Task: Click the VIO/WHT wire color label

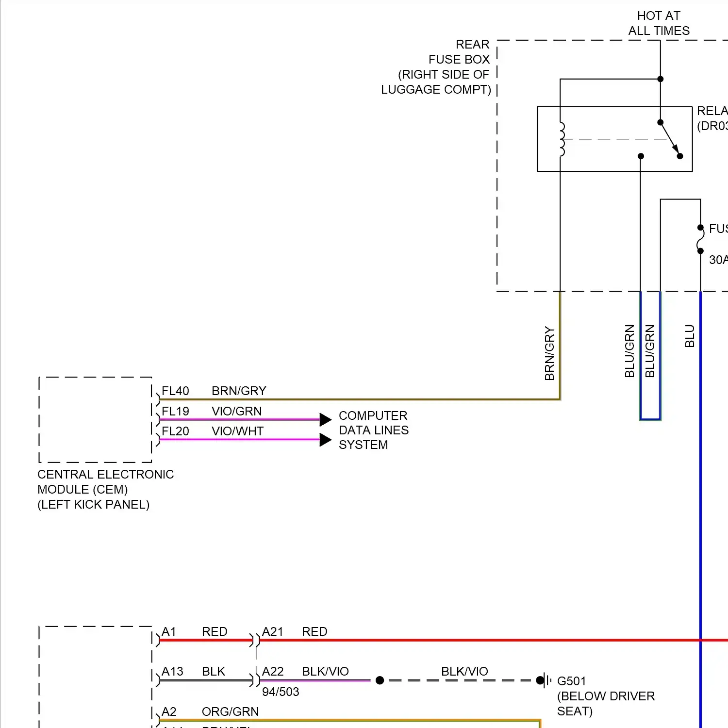Action: click(237, 431)
